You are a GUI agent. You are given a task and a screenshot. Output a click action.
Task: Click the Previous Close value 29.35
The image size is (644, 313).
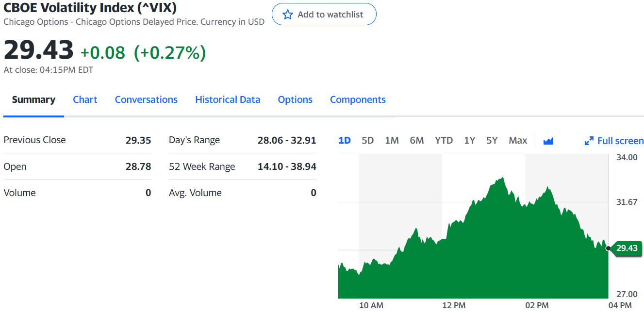point(138,140)
